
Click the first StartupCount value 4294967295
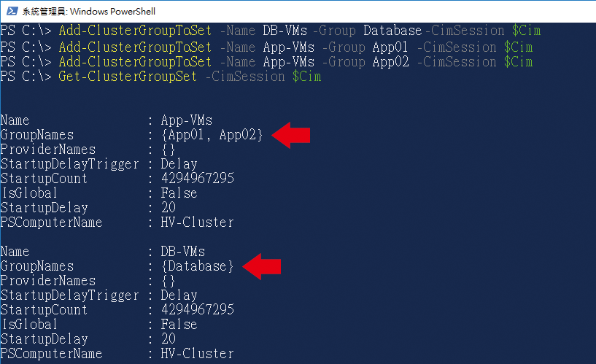coord(197,179)
